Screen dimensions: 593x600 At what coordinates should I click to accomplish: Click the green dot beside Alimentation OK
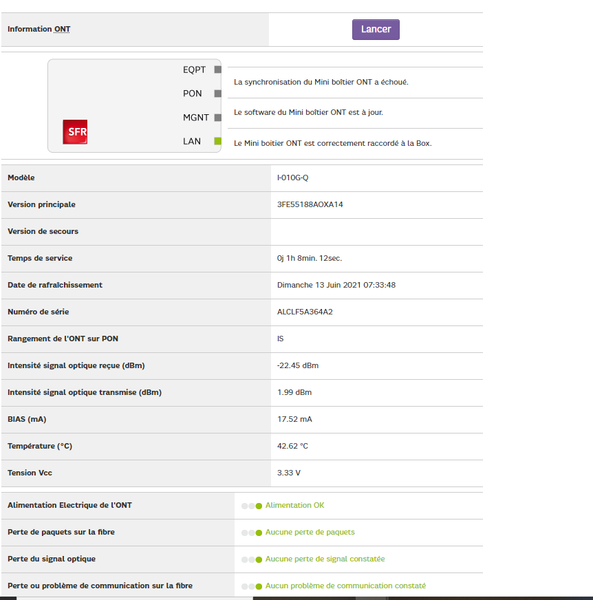tap(259, 506)
